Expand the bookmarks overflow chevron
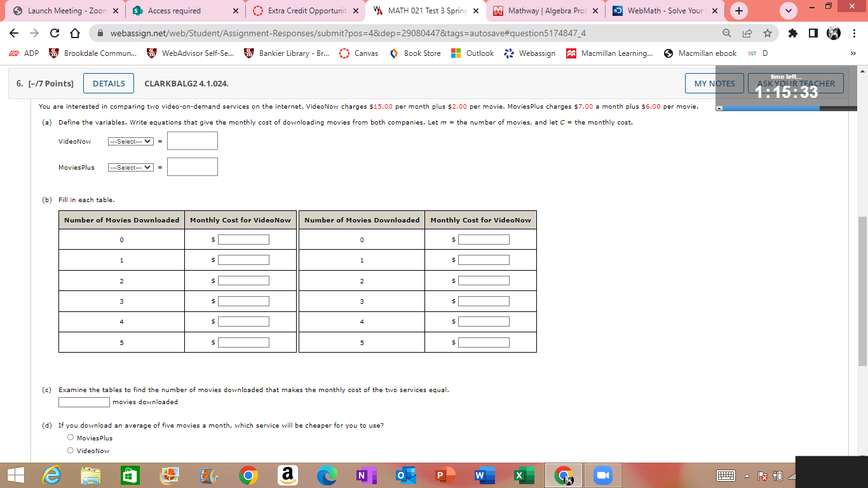This screenshot has width=868, height=488. tap(853, 53)
